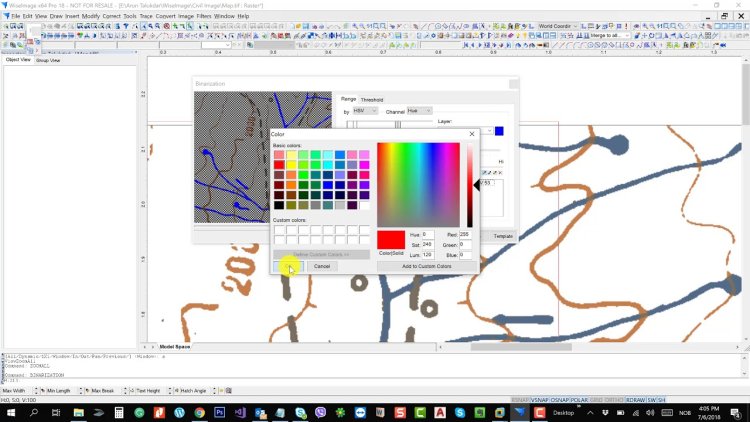
Task: Click the canvas horizontal scrollbar thumb
Action: pyautogui.click(x=521, y=347)
